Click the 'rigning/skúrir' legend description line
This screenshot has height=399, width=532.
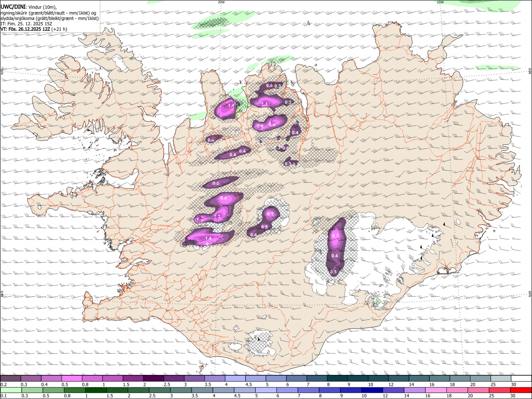[x=48, y=12]
